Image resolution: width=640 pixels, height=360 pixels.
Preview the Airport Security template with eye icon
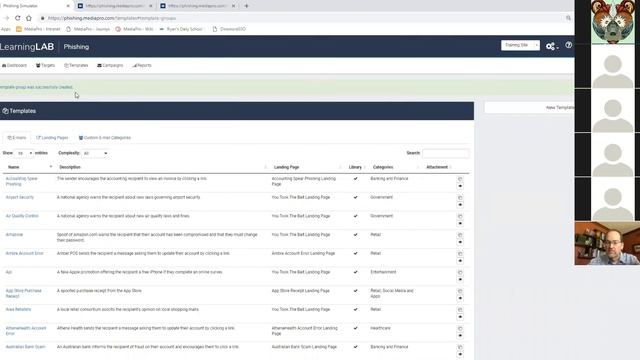tap(460, 205)
